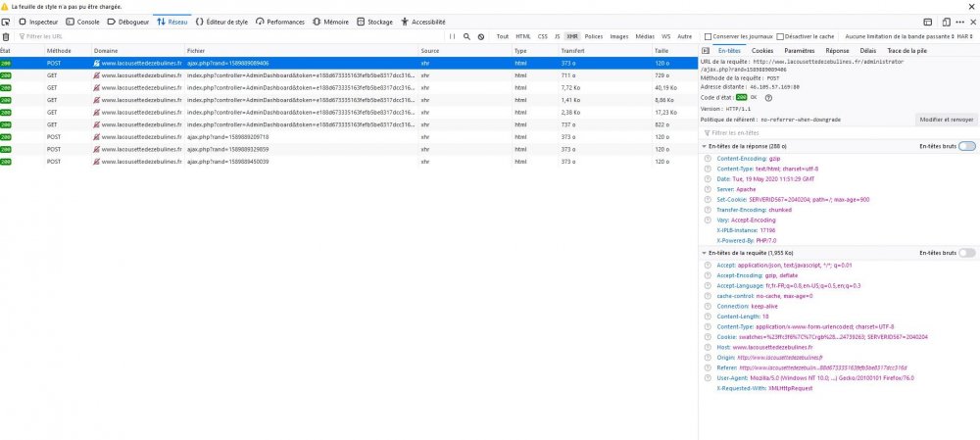
Task: Switch to the Console panel
Action: (82, 22)
